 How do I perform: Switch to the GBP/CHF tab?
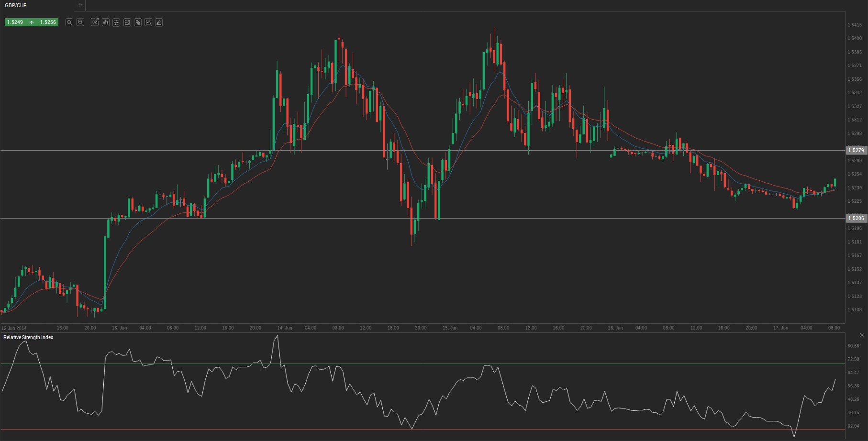16,5
